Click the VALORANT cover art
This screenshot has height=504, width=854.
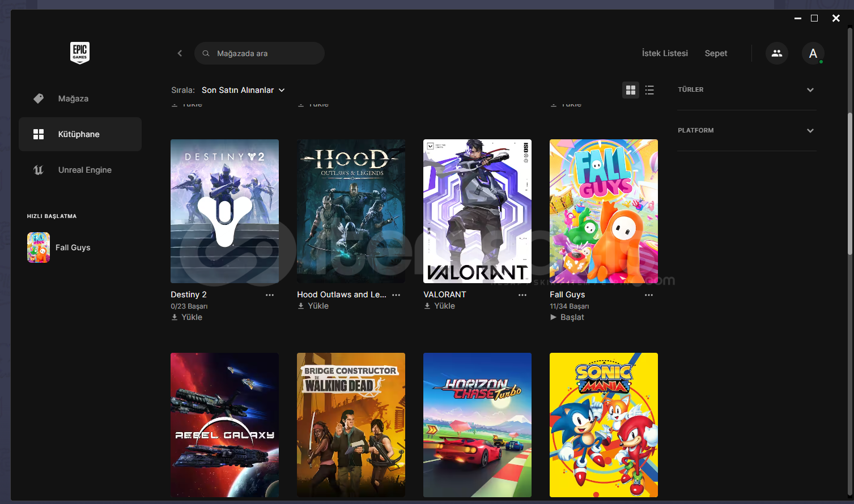(x=477, y=211)
